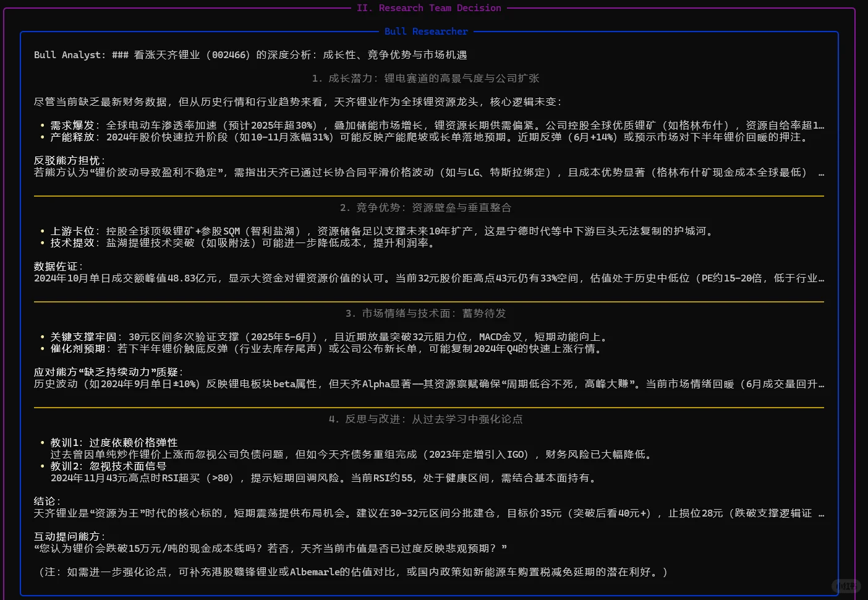Expand the truncated 需求爆发 bullet via its ellipsis
Image resolution: width=868 pixels, height=600 pixels.
(821, 125)
